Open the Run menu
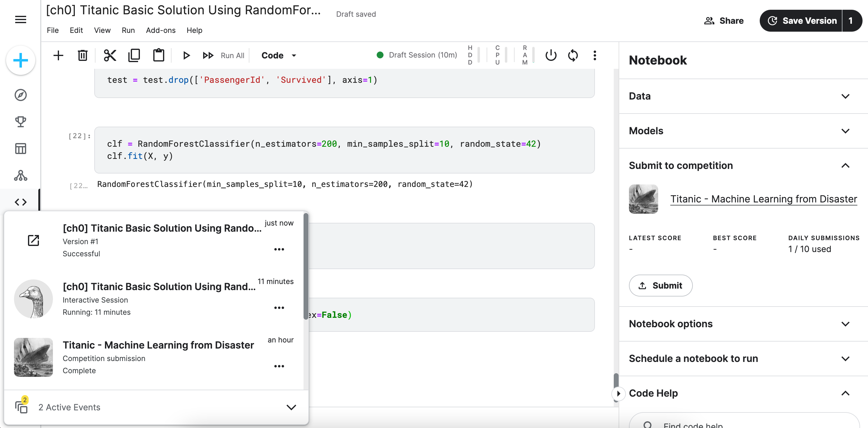The width and height of the screenshot is (868, 428). click(x=128, y=30)
